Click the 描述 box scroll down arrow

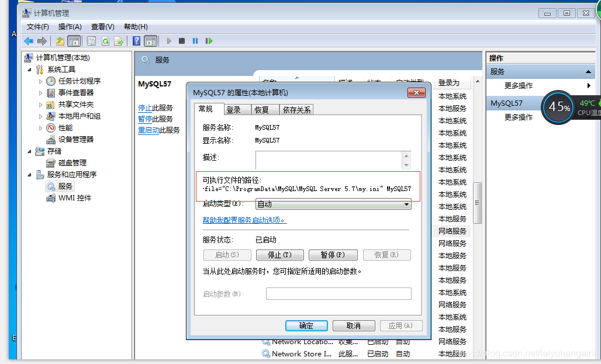coord(407,165)
